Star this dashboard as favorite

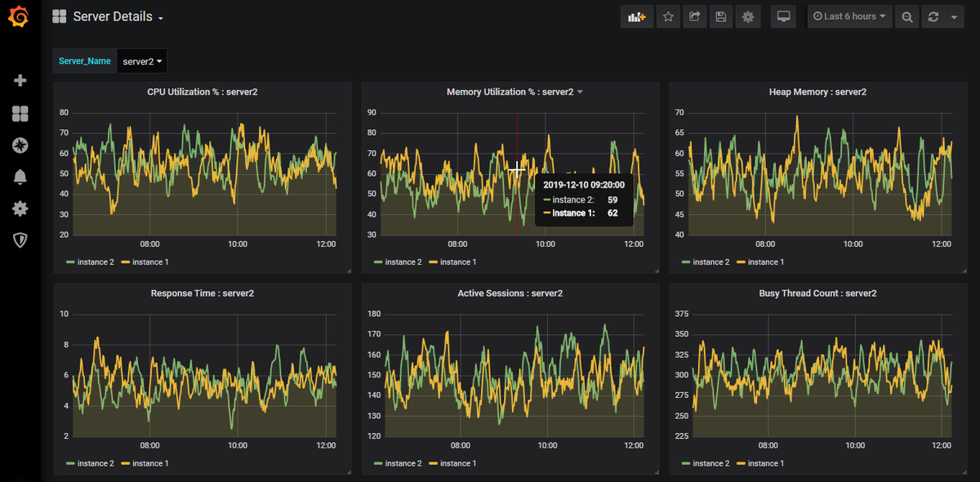pos(668,16)
